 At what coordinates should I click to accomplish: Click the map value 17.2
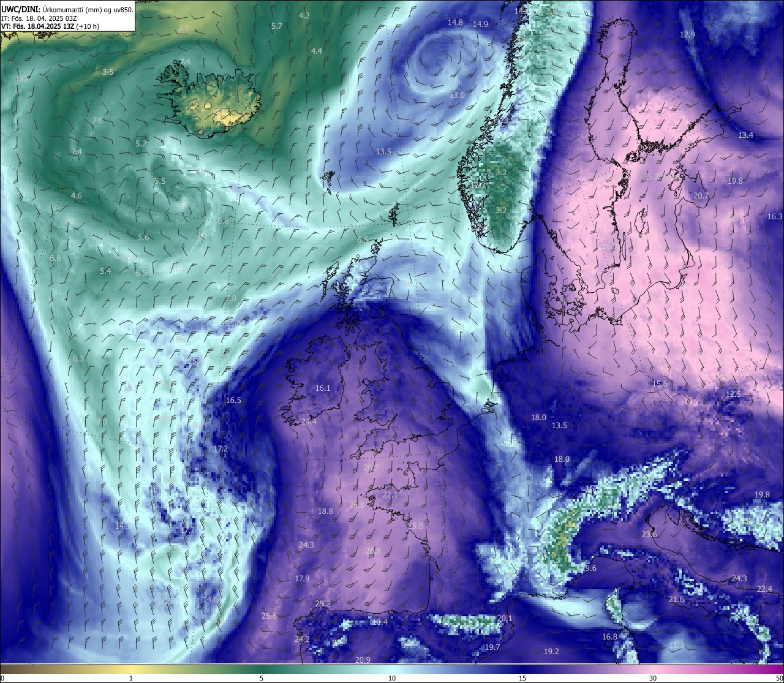pos(221,449)
